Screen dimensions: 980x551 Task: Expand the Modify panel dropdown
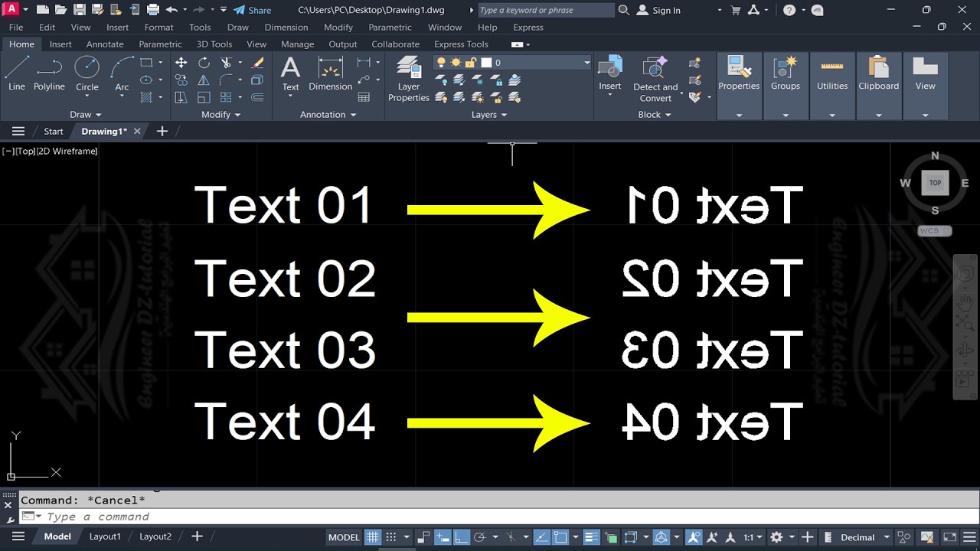pos(220,115)
